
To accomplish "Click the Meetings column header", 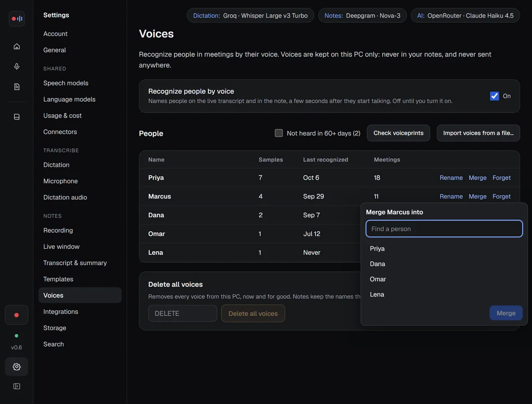I will click(x=387, y=160).
